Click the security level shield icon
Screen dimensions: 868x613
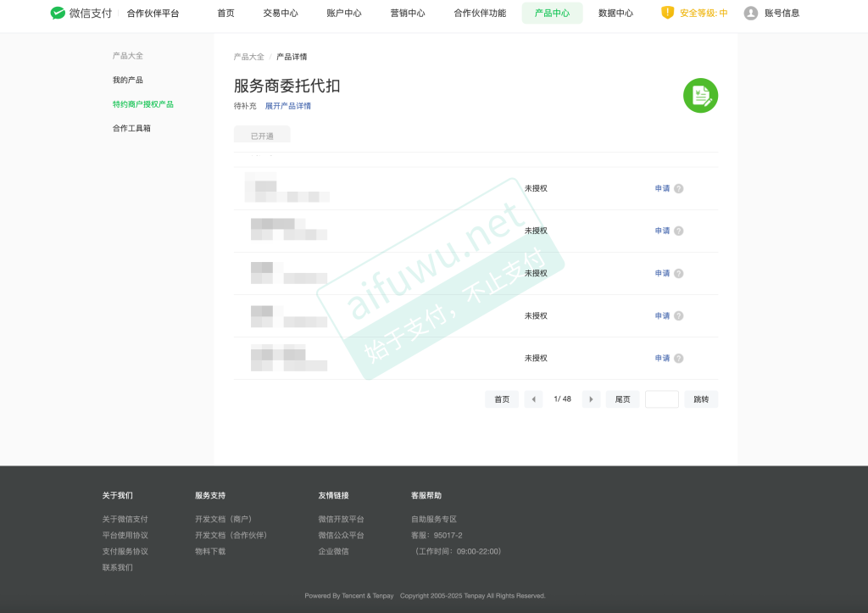click(x=668, y=13)
